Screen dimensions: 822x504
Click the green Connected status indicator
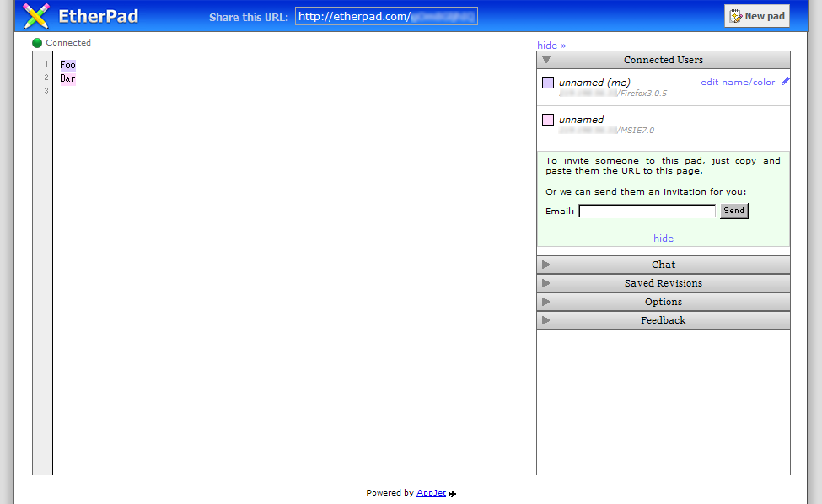(x=37, y=43)
